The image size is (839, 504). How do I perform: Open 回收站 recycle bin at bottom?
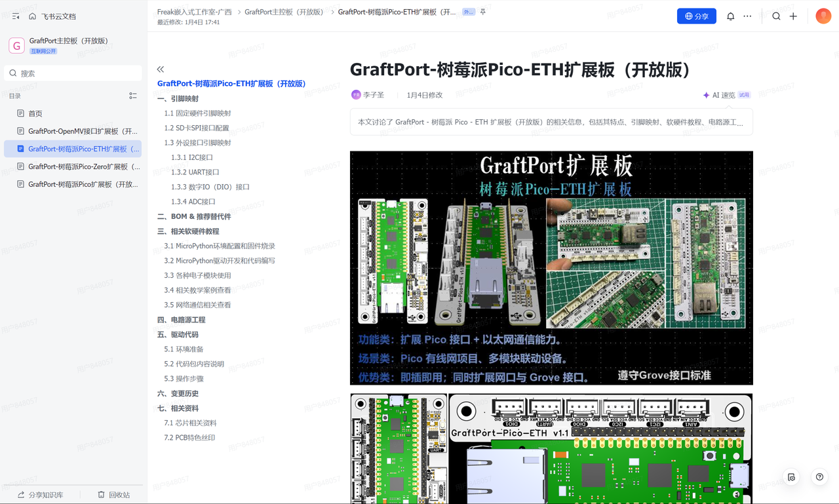click(113, 495)
